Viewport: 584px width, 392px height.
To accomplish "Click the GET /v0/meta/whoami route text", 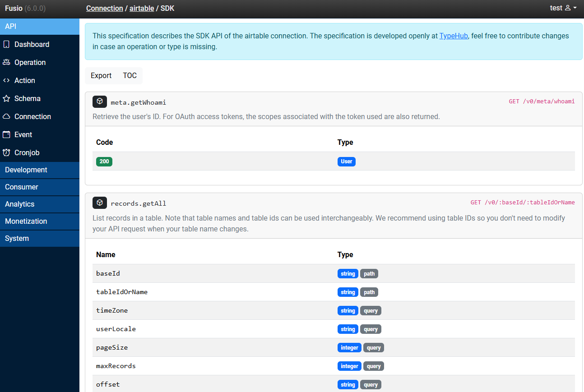I will (542, 101).
